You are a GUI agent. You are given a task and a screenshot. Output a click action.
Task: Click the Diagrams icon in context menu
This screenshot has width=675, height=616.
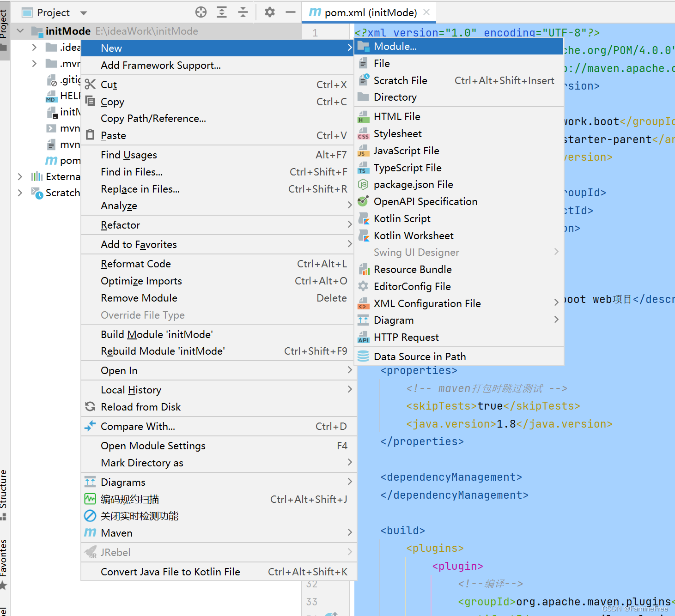point(90,482)
